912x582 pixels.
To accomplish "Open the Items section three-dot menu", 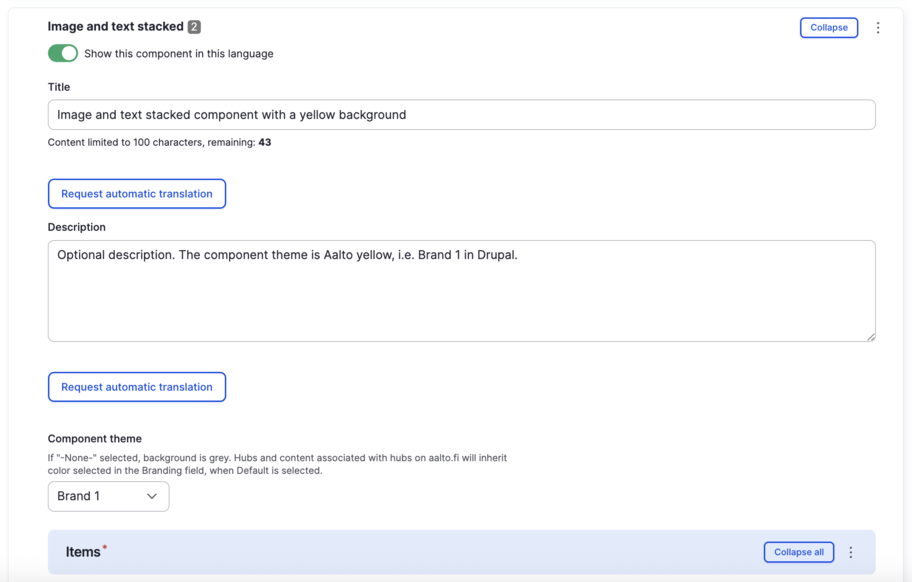I will point(851,552).
